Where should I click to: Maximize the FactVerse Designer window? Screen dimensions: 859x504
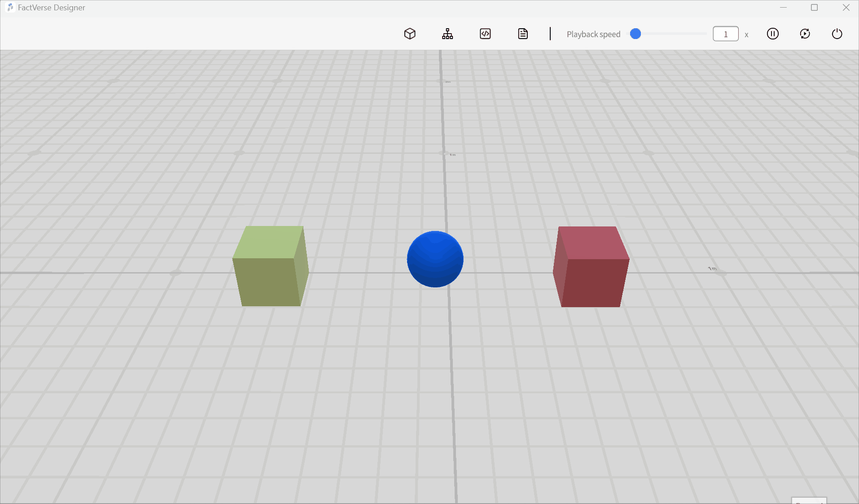coord(815,7)
